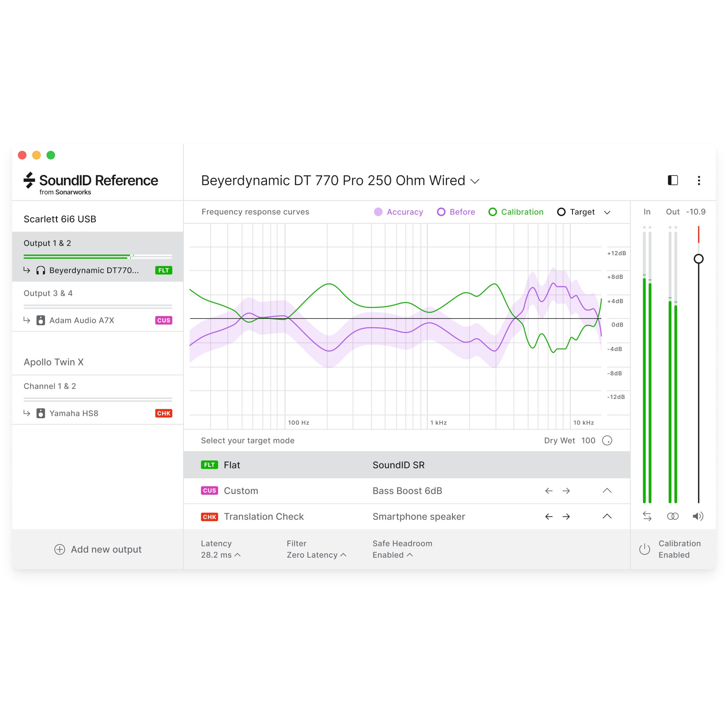This screenshot has width=728, height=728.
Task: Open the three-dot more options menu
Action: pos(699,181)
